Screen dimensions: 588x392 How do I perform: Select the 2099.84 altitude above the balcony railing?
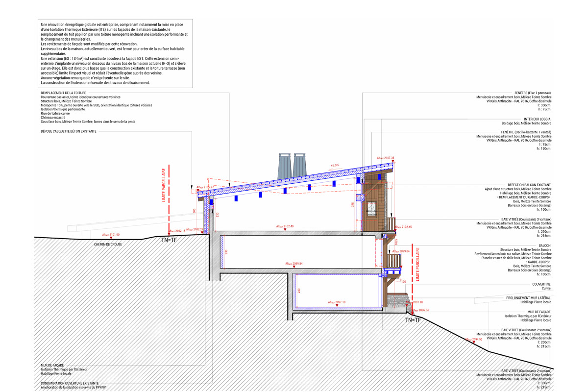pyautogui.click(x=401, y=251)
